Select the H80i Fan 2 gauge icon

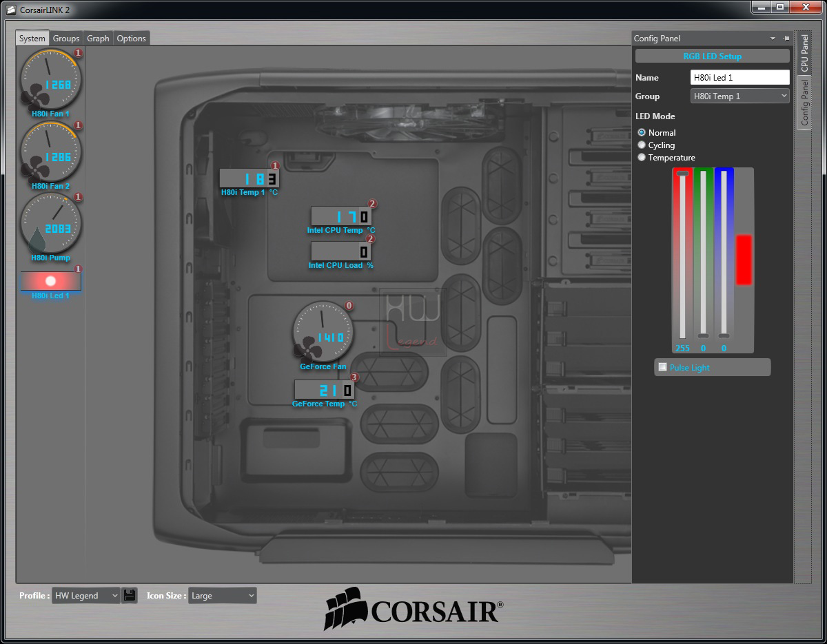pyautogui.click(x=50, y=151)
